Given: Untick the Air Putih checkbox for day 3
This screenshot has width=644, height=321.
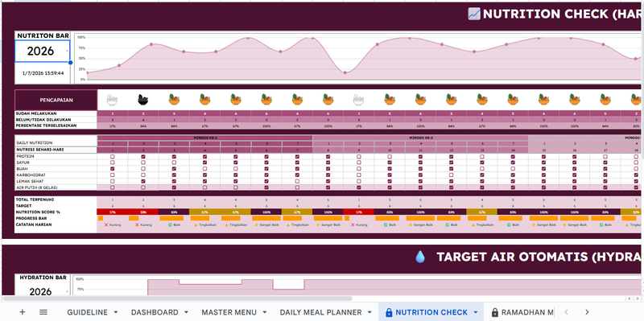Looking at the screenshot, I should pyautogui.click(x=174, y=187).
